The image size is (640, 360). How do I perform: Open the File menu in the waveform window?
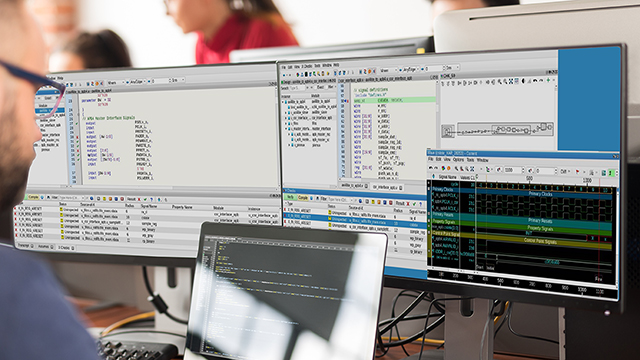[431, 160]
